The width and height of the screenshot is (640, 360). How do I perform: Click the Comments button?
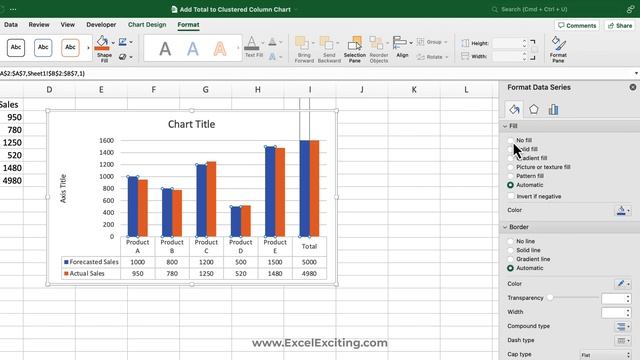(577, 25)
